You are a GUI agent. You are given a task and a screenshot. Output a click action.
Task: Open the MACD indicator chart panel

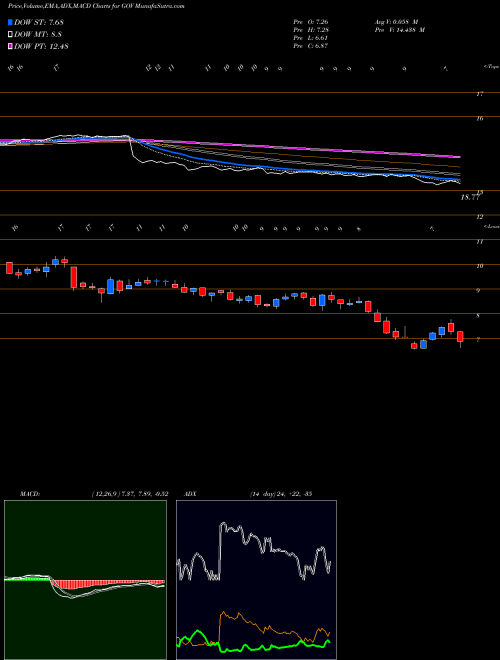(x=85, y=580)
